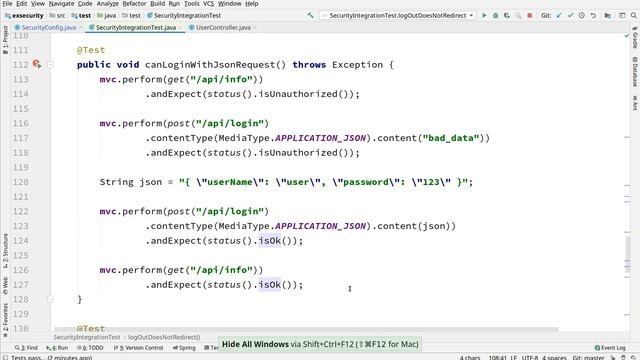Click 4 spaces indent setting in status bar

tap(554, 357)
